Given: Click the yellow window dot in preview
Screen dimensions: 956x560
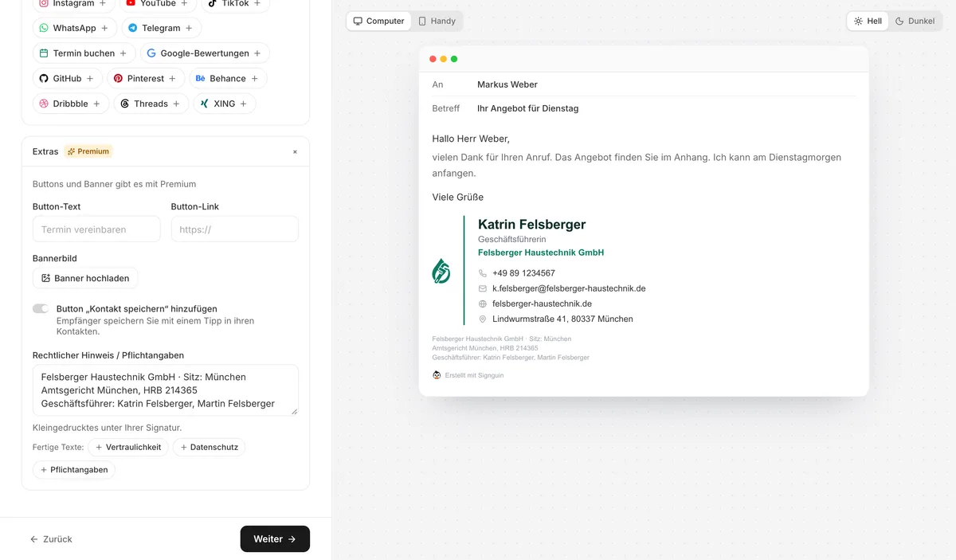Looking at the screenshot, I should (x=444, y=59).
